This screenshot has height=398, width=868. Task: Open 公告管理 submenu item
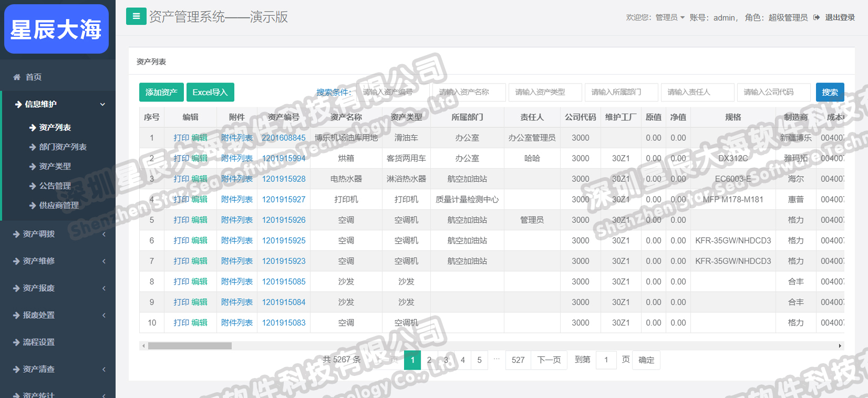[55, 186]
